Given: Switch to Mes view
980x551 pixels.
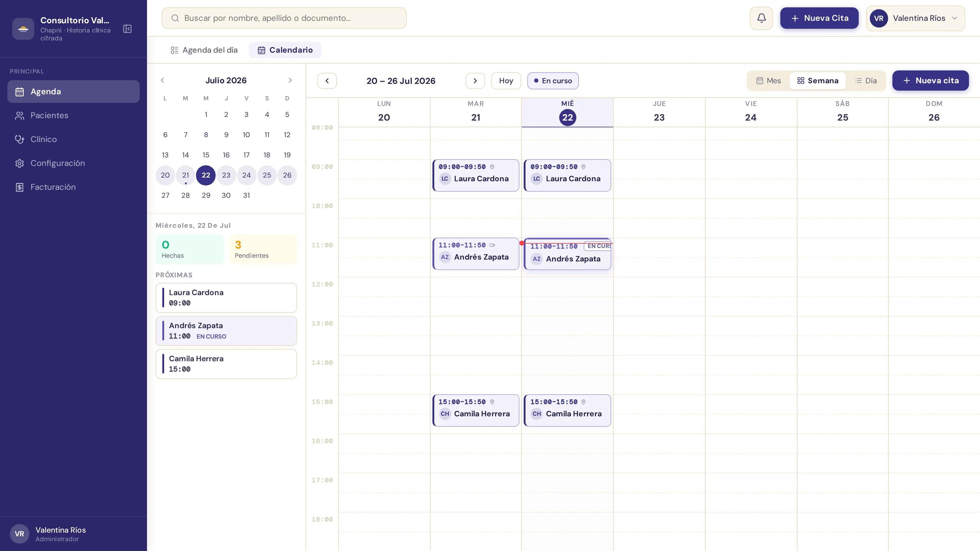Looking at the screenshot, I should [x=768, y=81].
